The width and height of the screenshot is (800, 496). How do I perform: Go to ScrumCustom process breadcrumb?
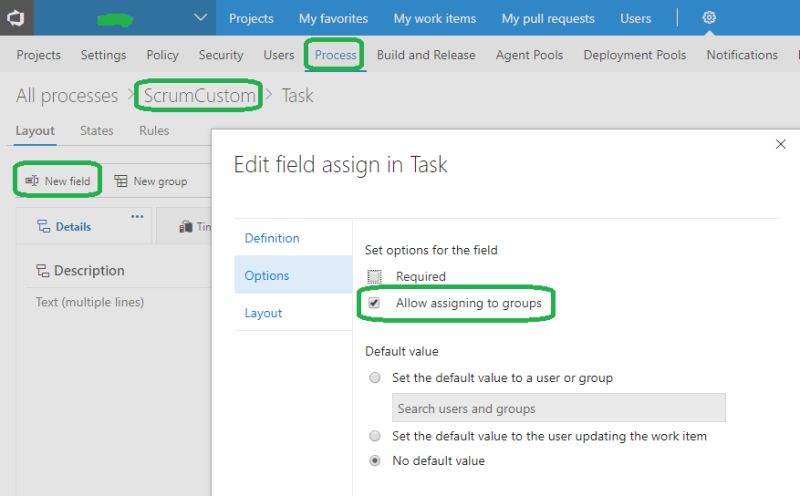[x=199, y=95]
